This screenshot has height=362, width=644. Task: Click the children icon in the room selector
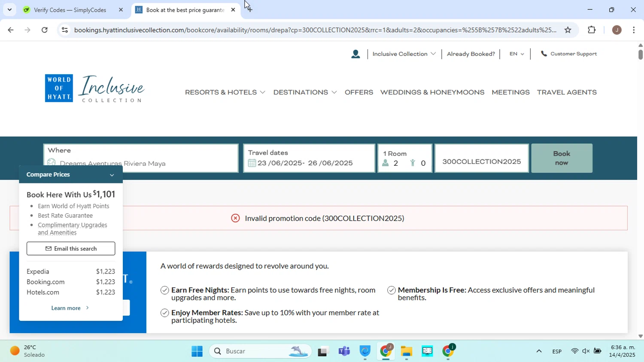[413, 163]
